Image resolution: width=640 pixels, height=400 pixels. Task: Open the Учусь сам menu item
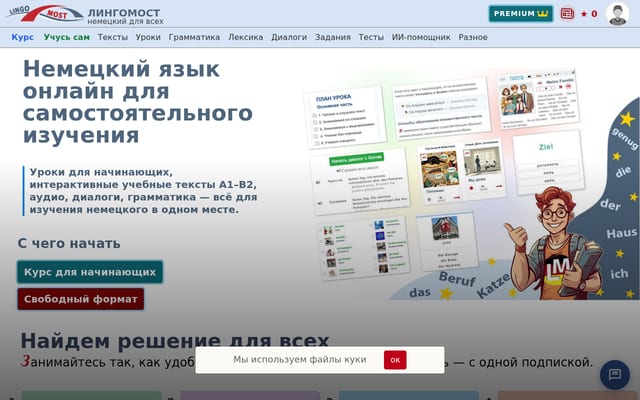(67, 37)
